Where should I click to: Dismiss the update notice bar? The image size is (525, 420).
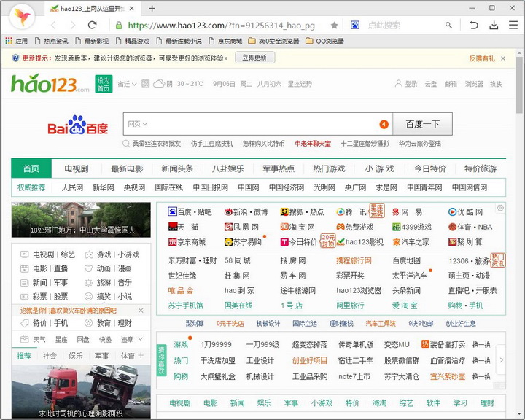(x=503, y=58)
